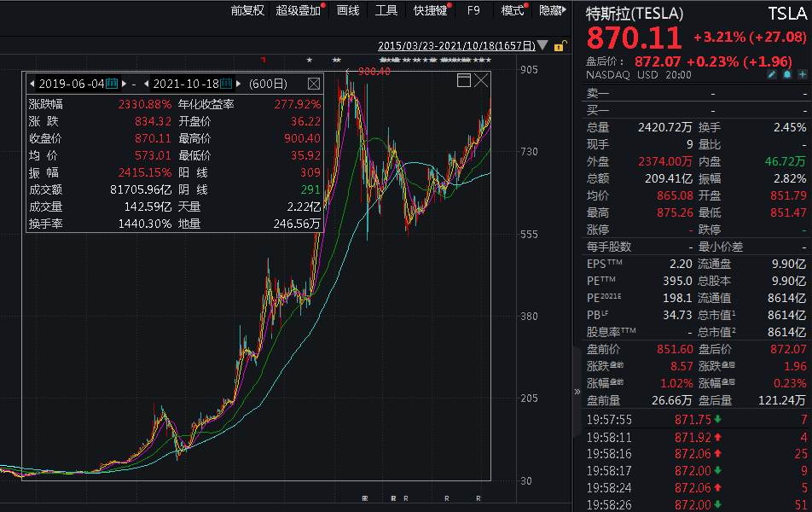Click the bell price alert icon
Viewport: 812px width, 512px height.
(787, 74)
